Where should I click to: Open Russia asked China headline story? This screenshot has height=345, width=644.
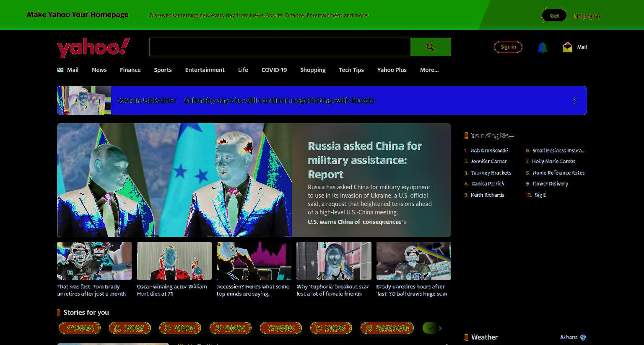click(x=365, y=160)
